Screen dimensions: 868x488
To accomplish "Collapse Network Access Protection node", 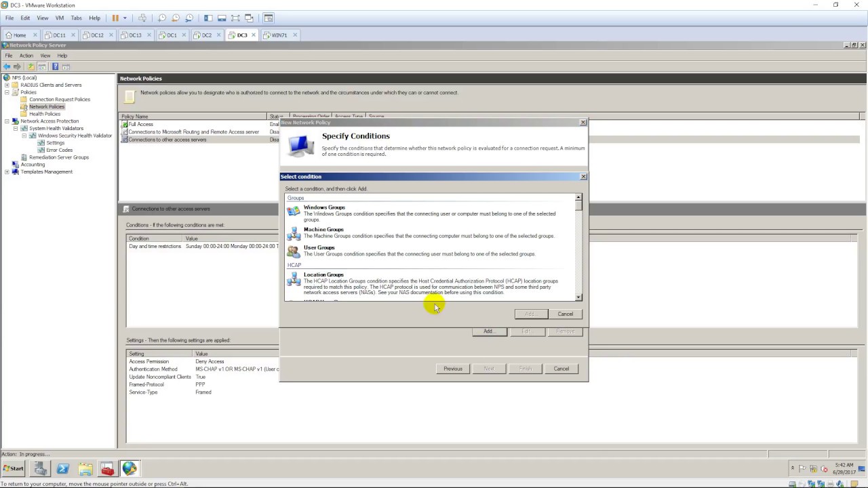I will 7,121.
